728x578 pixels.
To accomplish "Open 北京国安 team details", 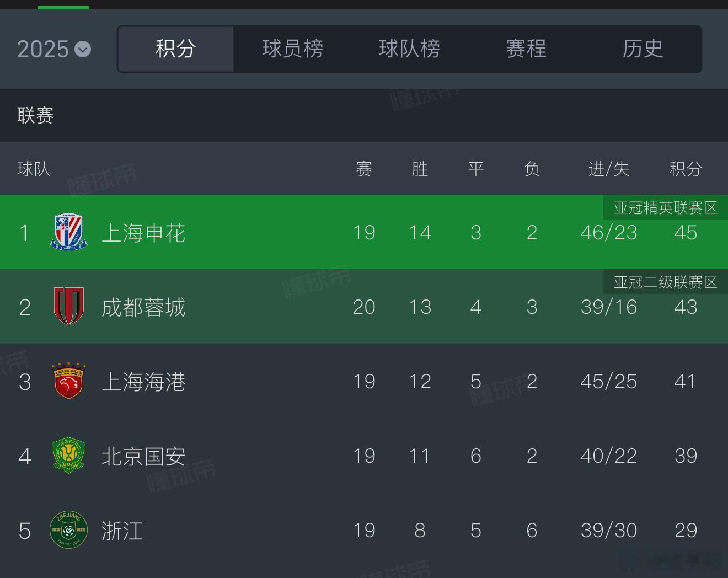I will pos(143,456).
